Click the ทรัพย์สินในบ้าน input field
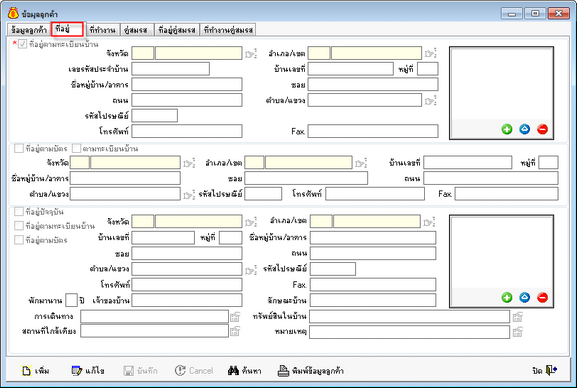The width and height of the screenshot is (577, 388). (410, 317)
